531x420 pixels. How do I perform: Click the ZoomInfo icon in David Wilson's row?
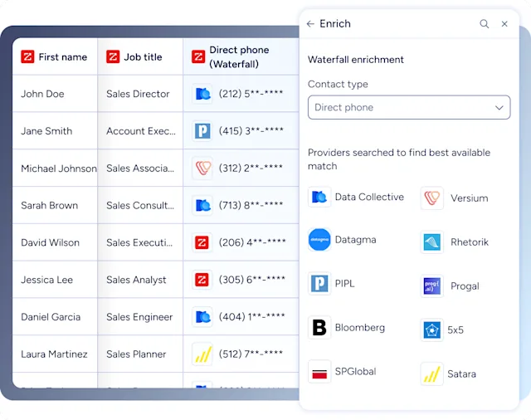(x=202, y=242)
